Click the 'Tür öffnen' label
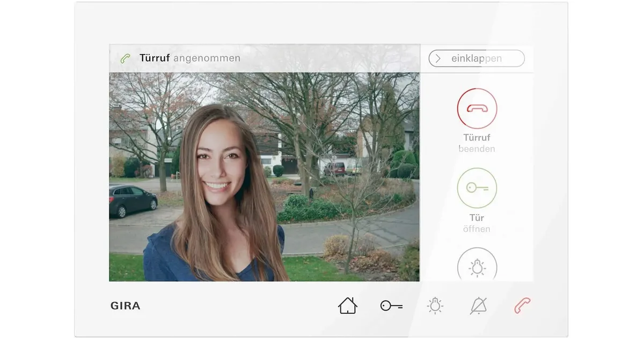The image size is (644, 338). pyautogui.click(x=477, y=223)
